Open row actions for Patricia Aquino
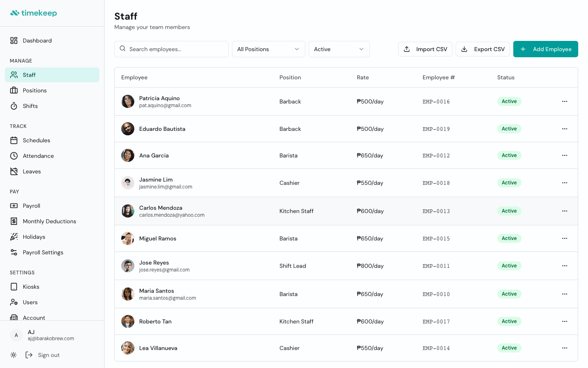 pyautogui.click(x=565, y=101)
